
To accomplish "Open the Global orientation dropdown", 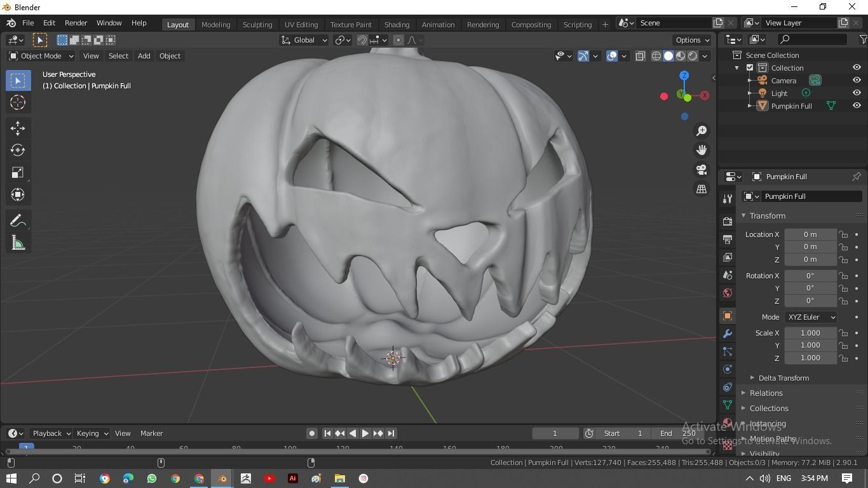I will 304,40.
